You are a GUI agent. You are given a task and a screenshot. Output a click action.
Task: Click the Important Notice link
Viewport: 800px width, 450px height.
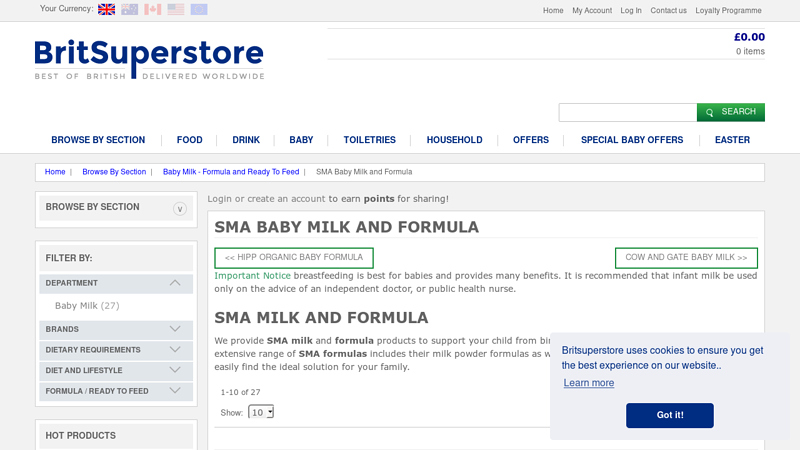click(x=252, y=276)
